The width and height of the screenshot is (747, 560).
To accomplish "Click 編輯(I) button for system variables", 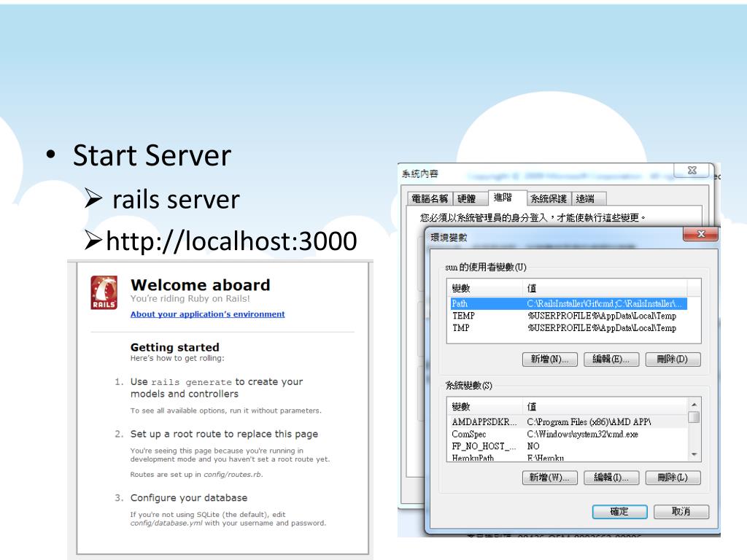I will pyautogui.click(x=611, y=477).
